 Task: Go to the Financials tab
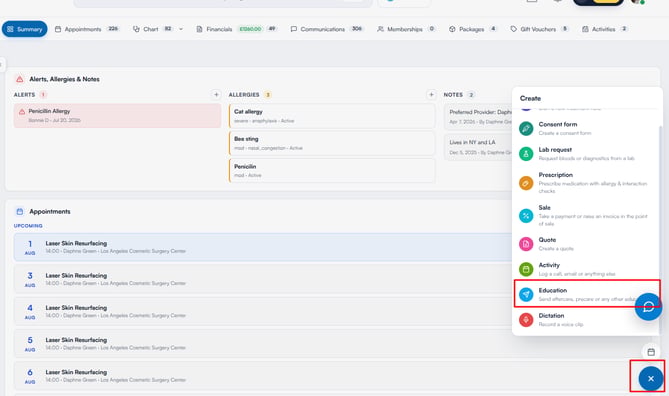236,29
